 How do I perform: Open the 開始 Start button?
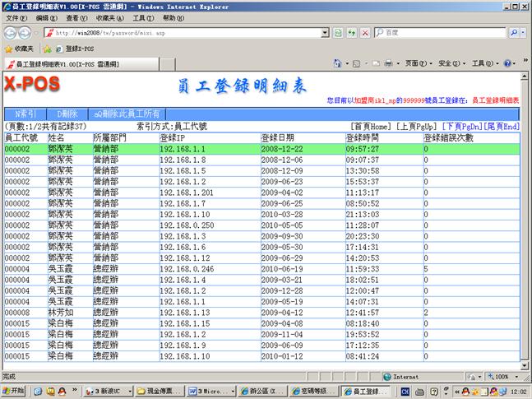tap(14, 391)
